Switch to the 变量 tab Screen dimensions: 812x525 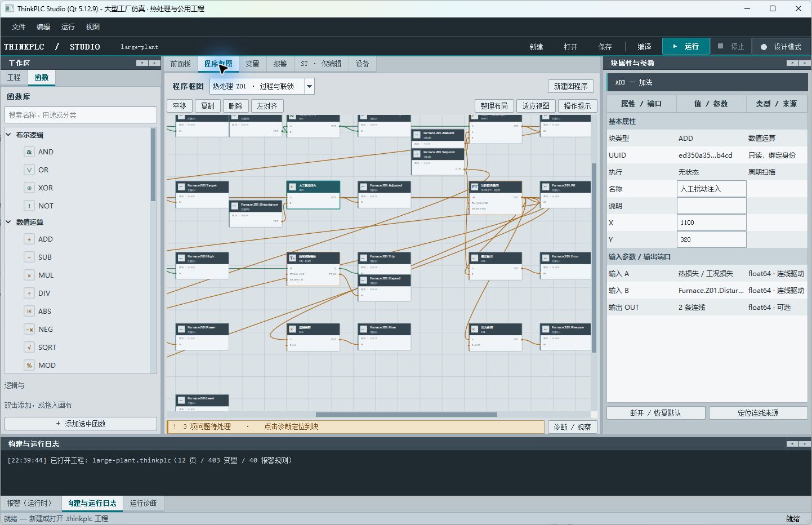pyautogui.click(x=252, y=64)
